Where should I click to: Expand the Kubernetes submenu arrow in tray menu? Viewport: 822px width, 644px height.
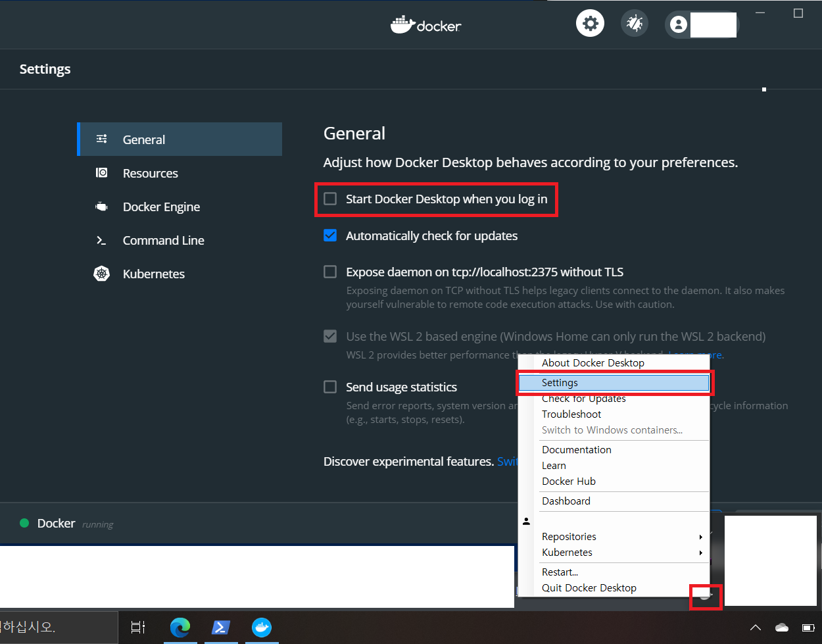coord(701,553)
